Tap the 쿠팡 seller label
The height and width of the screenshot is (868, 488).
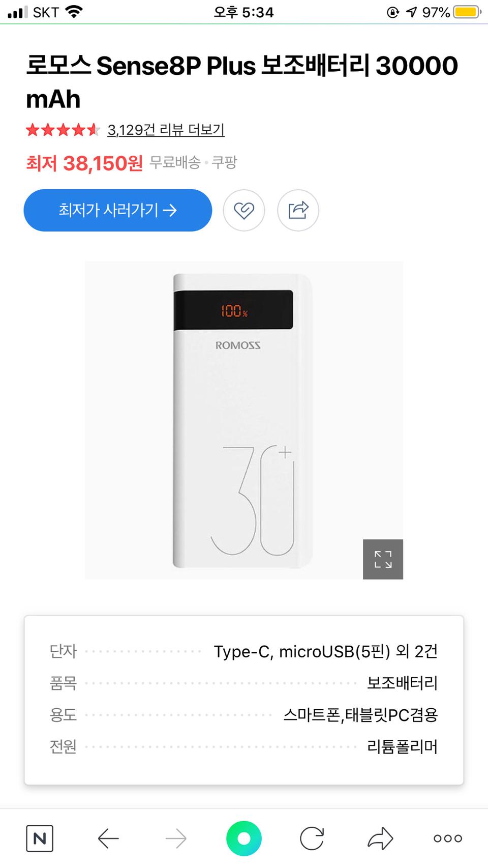coord(224,163)
